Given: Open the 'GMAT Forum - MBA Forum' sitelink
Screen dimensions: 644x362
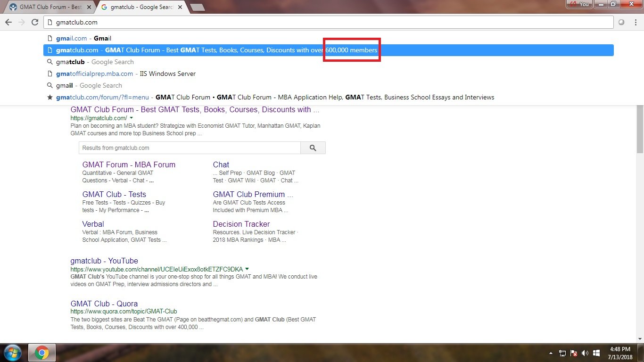Looking at the screenshot, I should pos(129,165).
